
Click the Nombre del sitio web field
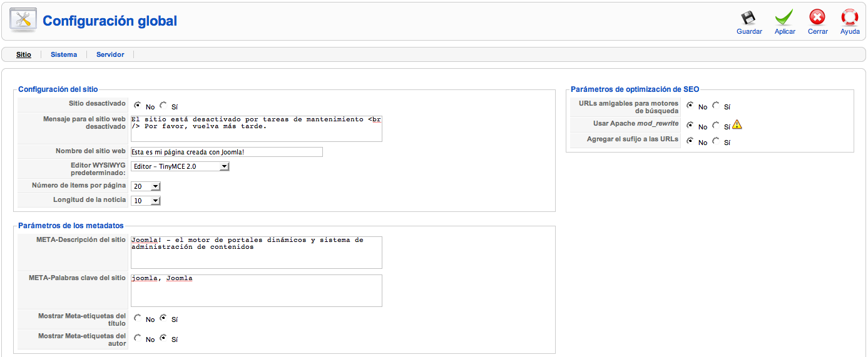click(x=227, y=152)
